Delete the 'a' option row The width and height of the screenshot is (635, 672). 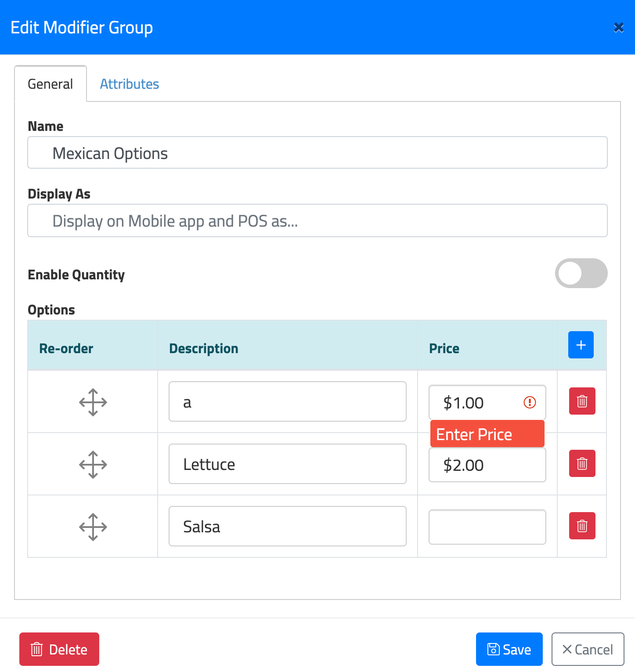582,401
